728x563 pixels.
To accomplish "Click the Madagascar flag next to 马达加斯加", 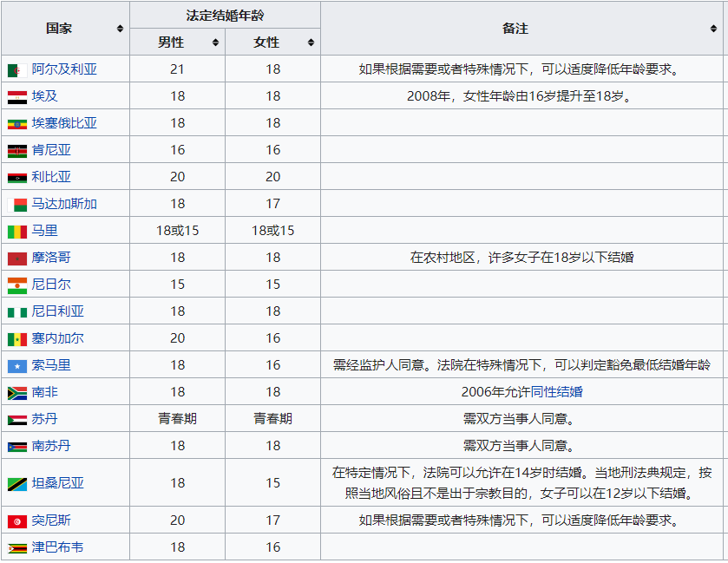I will pyautogui.click(x=17, y=205).
